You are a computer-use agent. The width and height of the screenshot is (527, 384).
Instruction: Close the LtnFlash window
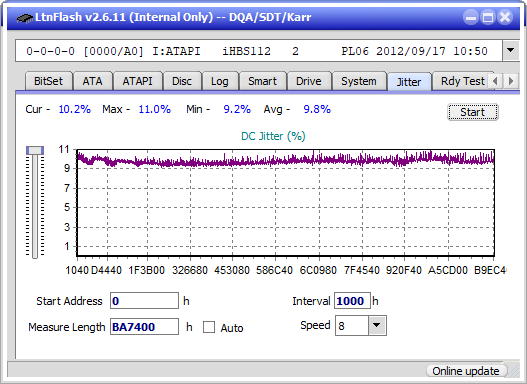[x=505, y=17]
